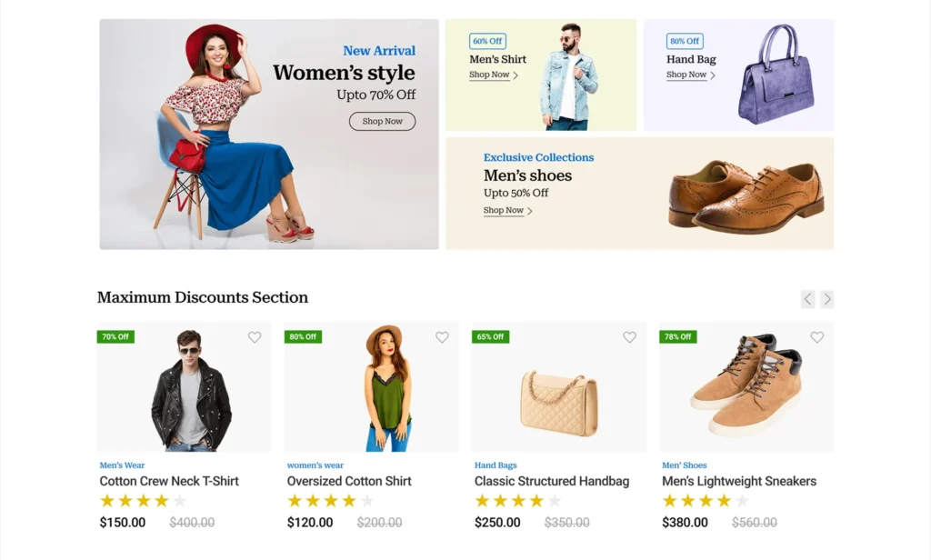Toggle the wishlist heart on Men's Lightweight Sneakers
Screen dimensions: 931x560
(x=816, y=337)
